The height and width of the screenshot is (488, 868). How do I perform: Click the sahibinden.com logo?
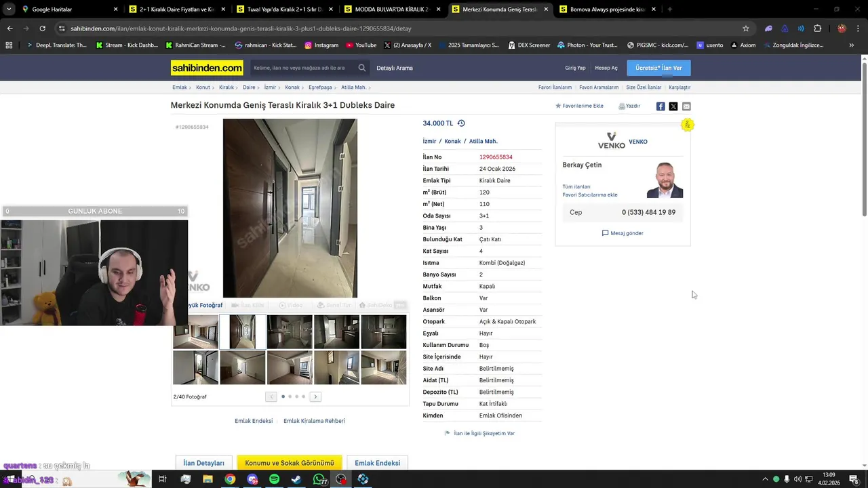point(207,68)
